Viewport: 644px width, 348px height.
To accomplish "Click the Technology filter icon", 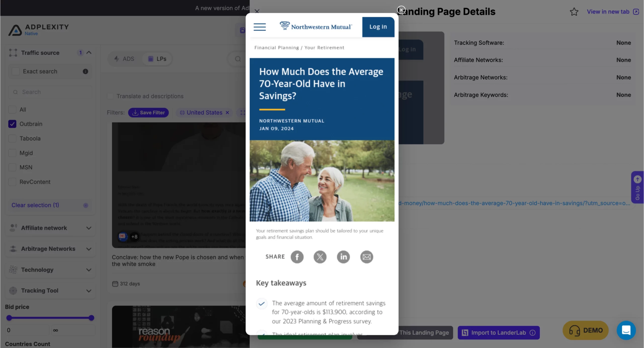I will click(x=13, y=270).
